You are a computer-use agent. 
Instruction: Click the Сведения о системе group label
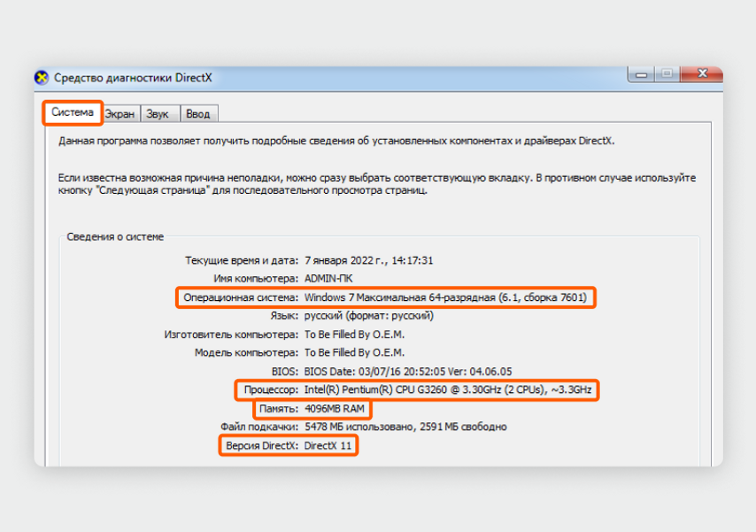click(x=115, y=237)
